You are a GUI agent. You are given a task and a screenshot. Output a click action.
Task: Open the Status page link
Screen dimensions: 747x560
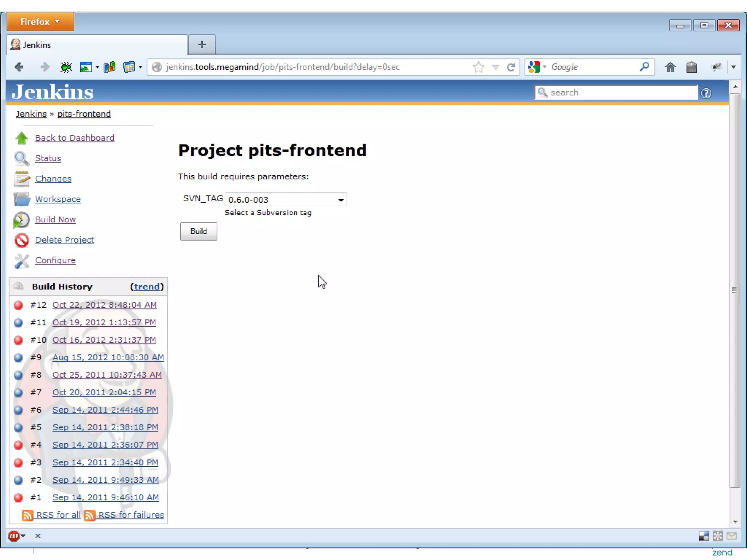48,158
